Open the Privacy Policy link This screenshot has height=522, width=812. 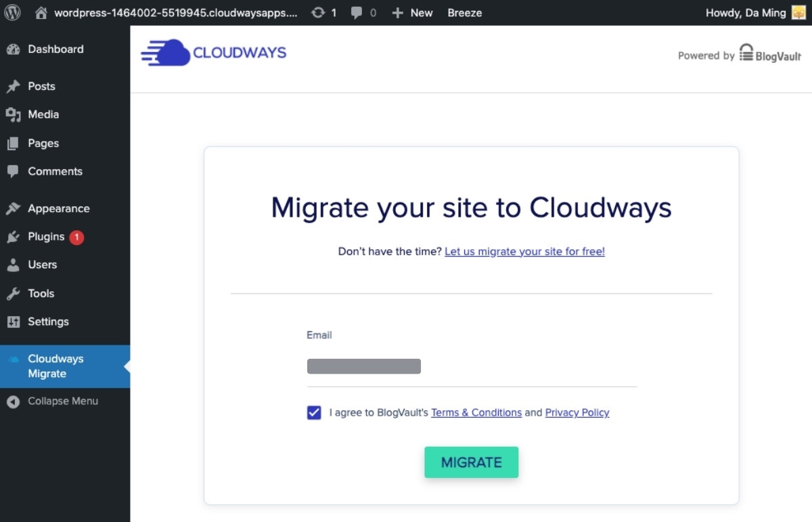click(x=577, y=412)
